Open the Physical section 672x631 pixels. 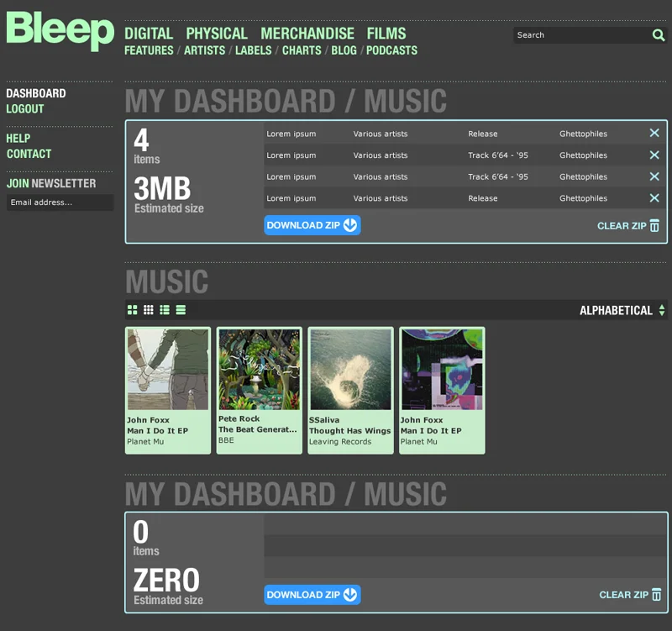(x=217, y=34)
